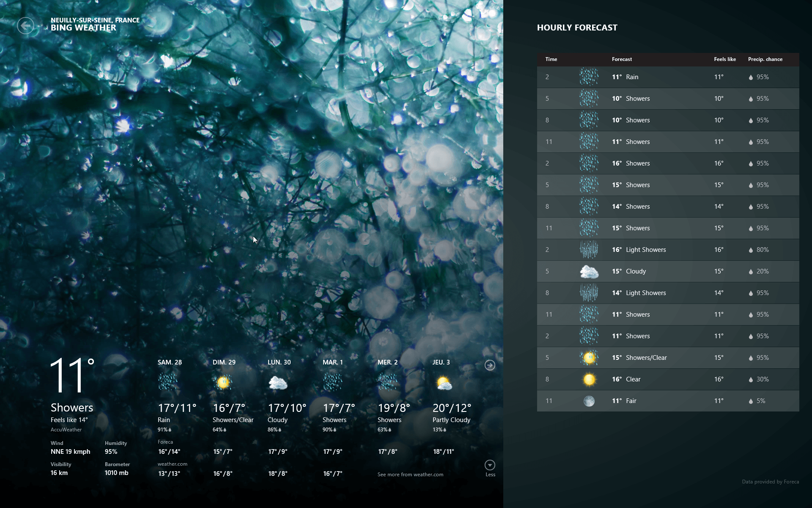
Task: Click the NNE 19 kmph wind value
Action: pos(70,452)
